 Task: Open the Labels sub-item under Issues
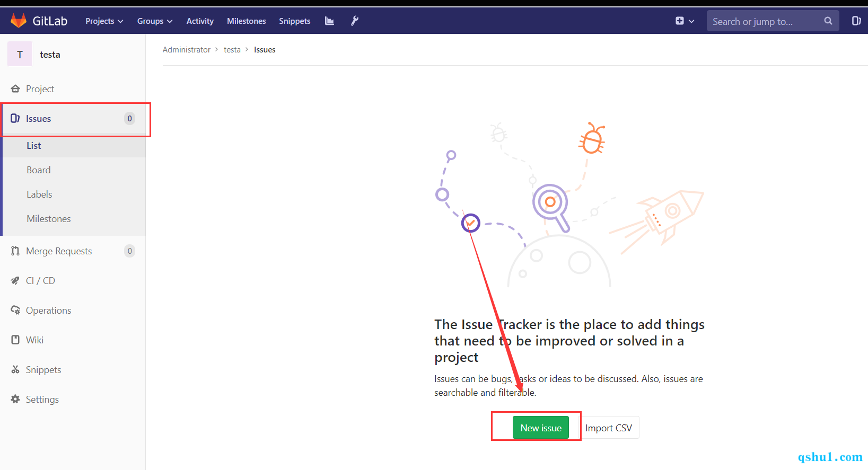73,194
